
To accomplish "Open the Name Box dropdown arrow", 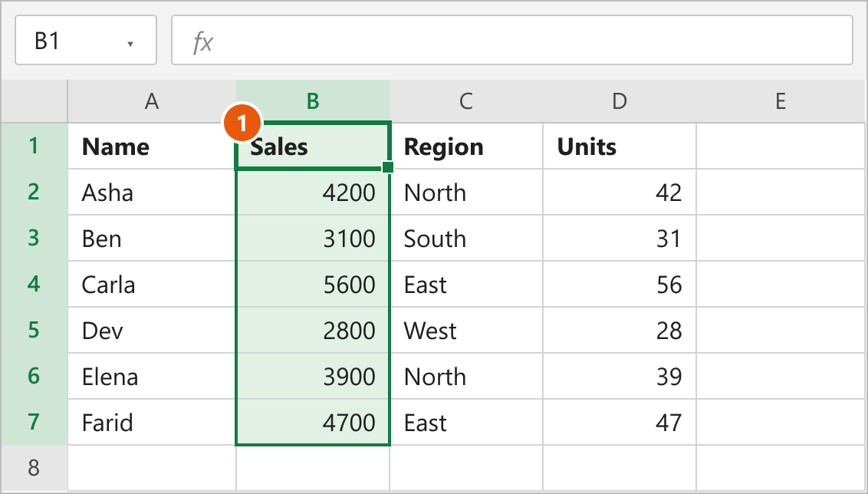I will point(130,44).
